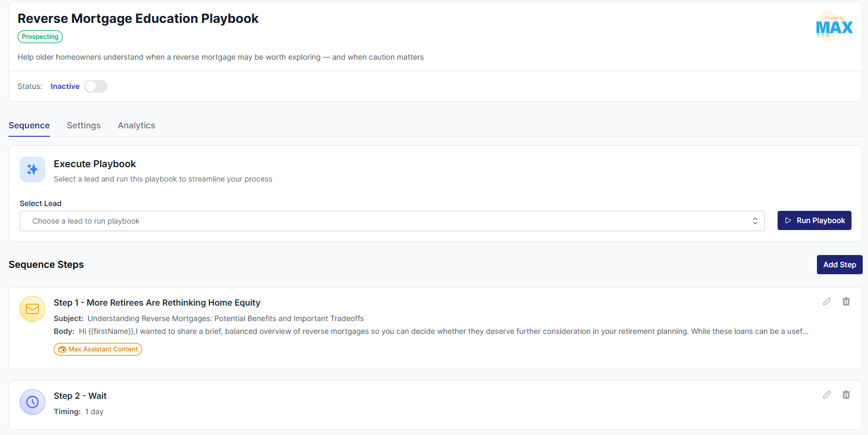Screen dimensions: 868x435
Task: Click the MAX logo
Action: (x=834, y=26)
